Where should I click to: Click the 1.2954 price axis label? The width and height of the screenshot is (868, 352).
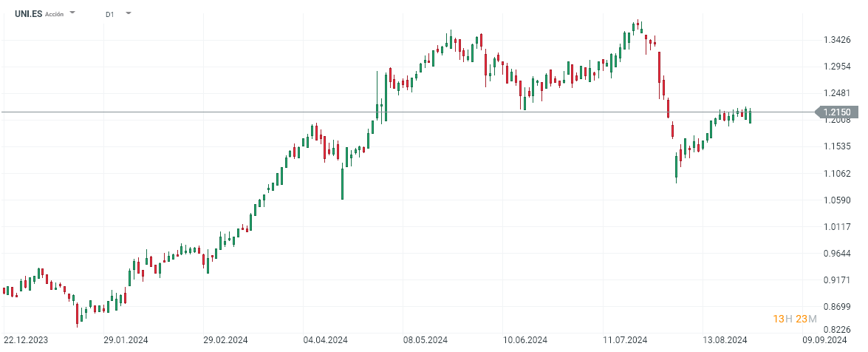(837, 67)
